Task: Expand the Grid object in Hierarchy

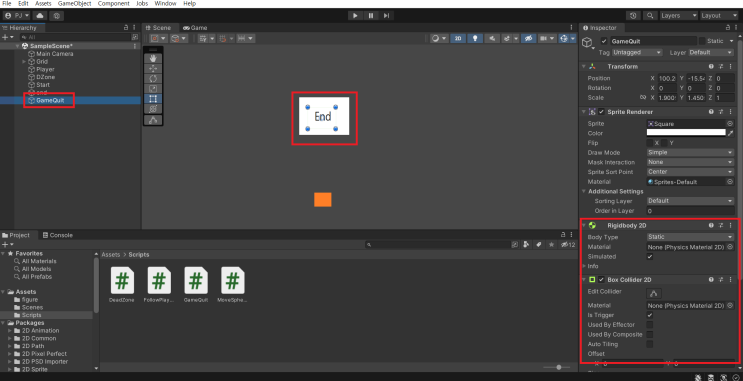Action: tap(24, 62)
